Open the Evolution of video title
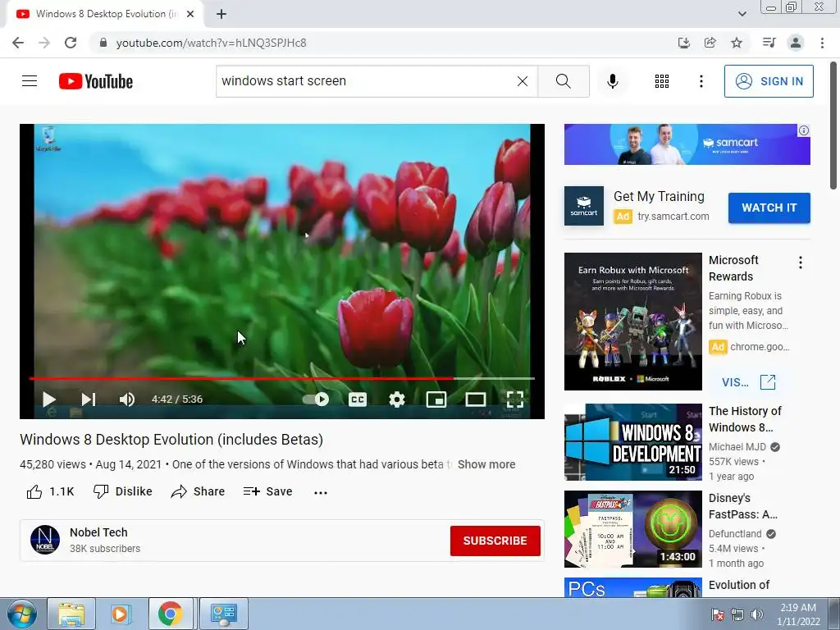This screenshot has width=840, height=630. [739, 585]
